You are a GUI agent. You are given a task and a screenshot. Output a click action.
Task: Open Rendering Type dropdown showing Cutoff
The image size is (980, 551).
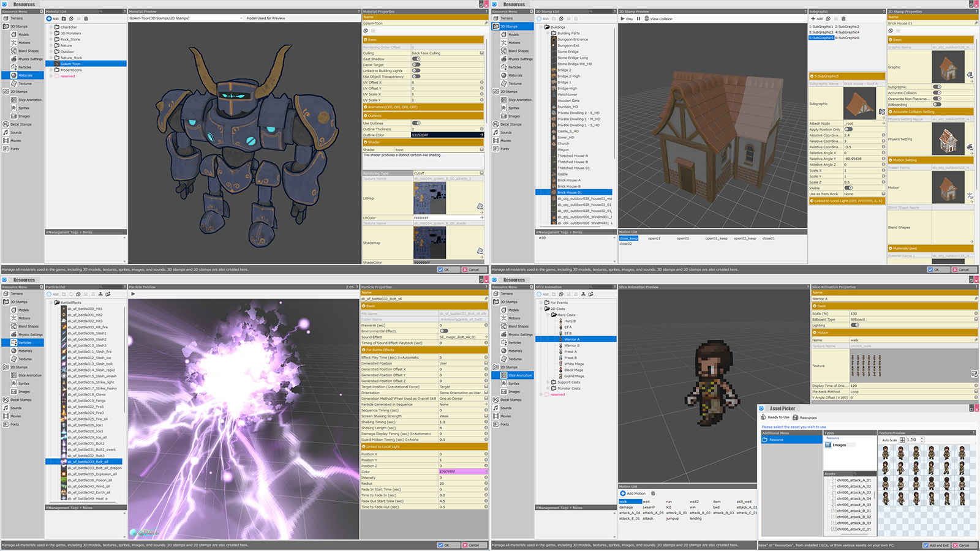(448, 173)
